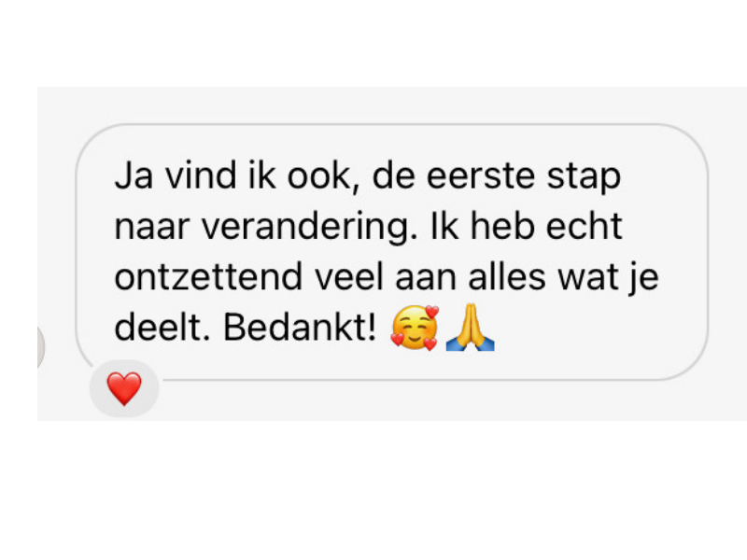
Task: Click the red heart reaction below the message
Action: [x=124, y=388]
